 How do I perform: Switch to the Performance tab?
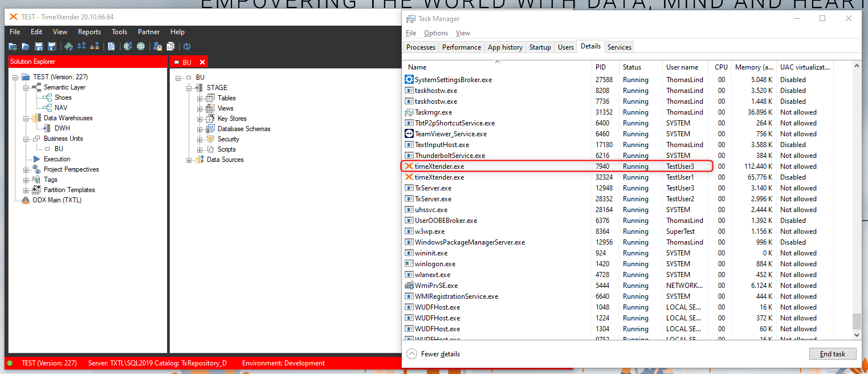(x=462, y=47)
